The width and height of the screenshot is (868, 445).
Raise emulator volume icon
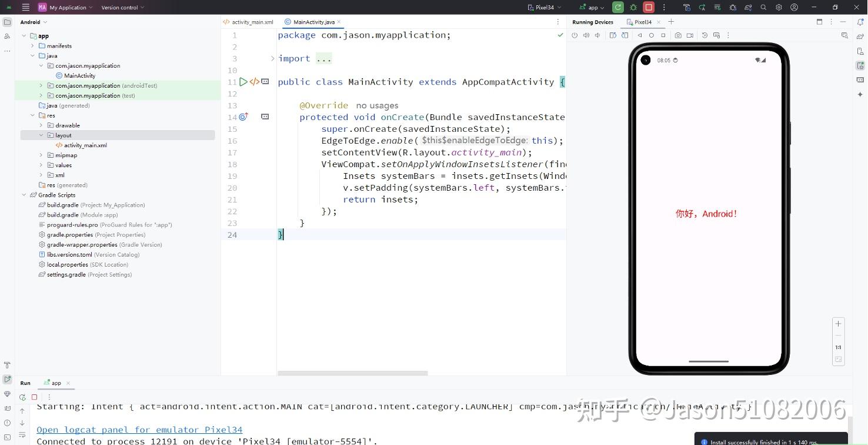pyautogui.click(x=586, y=35)
